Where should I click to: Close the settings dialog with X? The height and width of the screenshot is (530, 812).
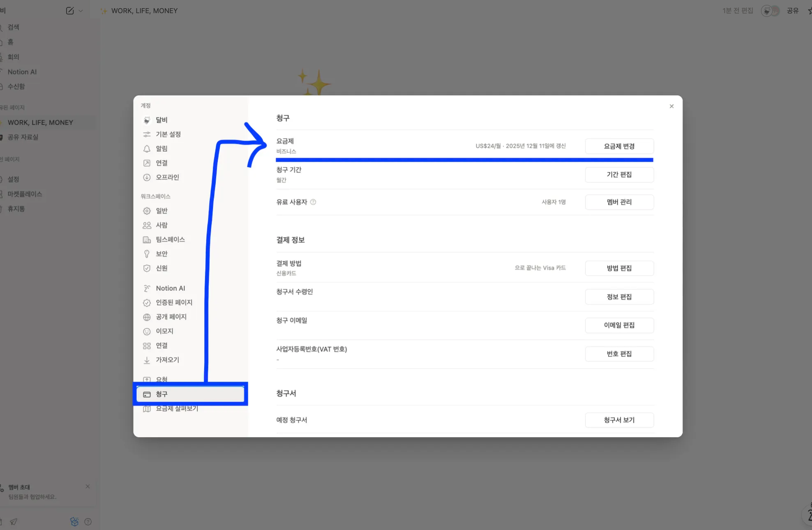click(x=671, y=106)
